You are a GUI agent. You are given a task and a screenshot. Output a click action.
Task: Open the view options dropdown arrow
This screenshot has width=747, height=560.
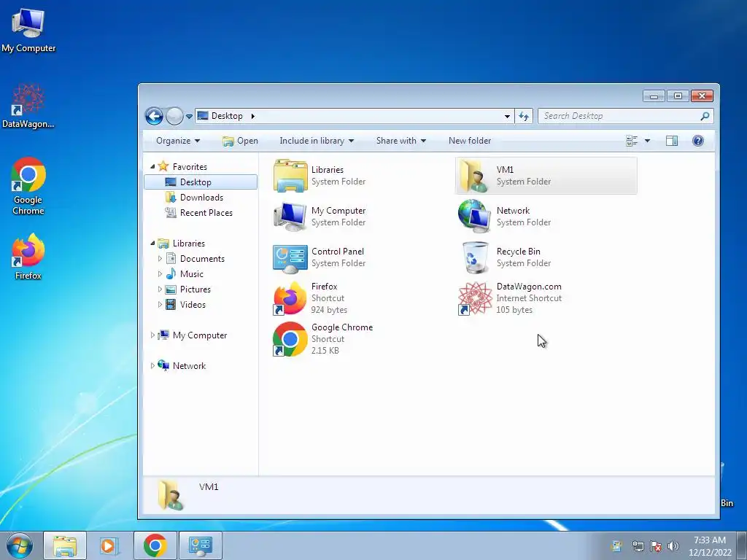pos(647,141)
